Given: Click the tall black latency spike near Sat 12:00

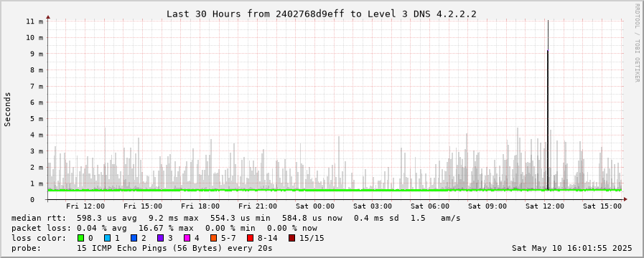Looking at the screenshot, I should point(548,105).
